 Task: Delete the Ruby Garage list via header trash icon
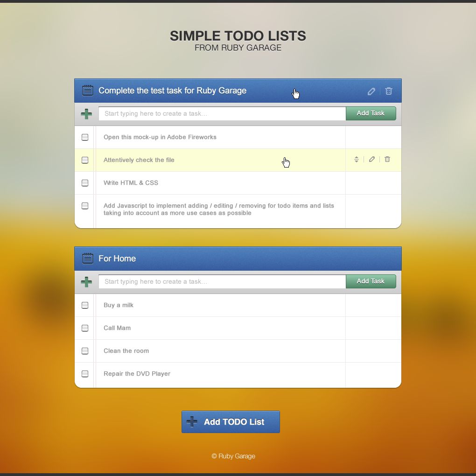(389, 91)
